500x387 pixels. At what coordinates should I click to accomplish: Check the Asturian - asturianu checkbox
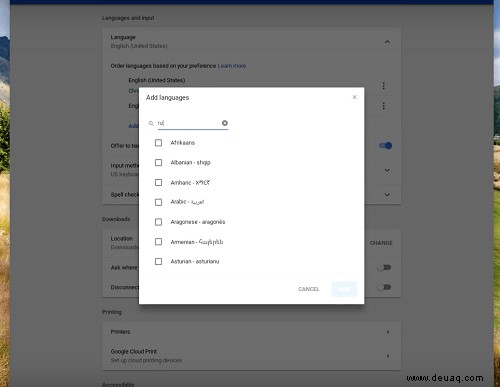[158, 261]
